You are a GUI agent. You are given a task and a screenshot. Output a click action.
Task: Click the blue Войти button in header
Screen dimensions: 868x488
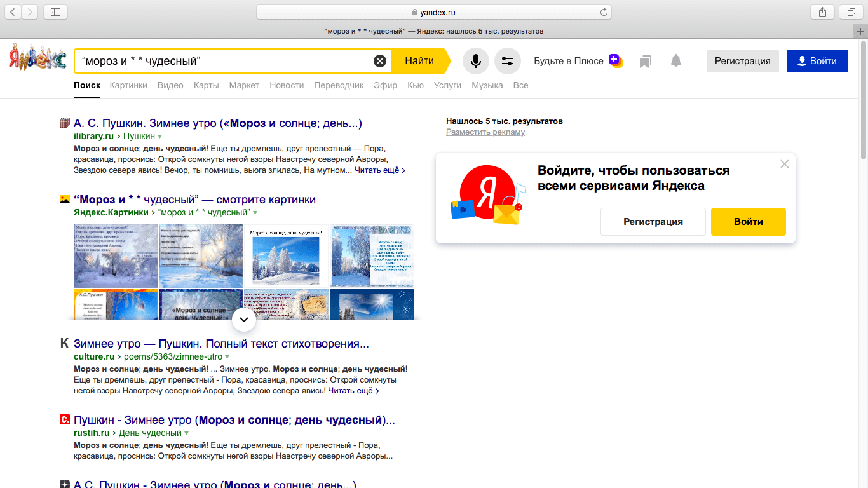point(817,61)
